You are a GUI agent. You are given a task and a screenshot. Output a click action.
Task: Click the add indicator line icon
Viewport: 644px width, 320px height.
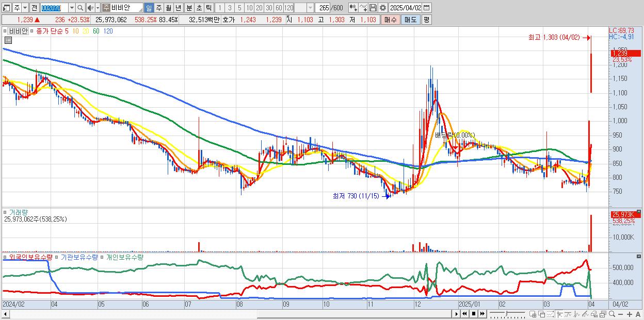tap(363, 8)
